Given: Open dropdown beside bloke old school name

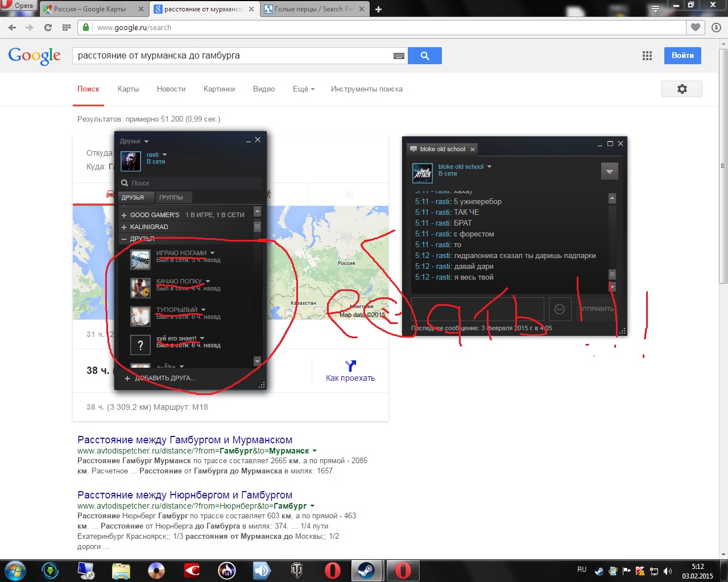Looking at the screenshot, I should pyautogui.click(x=489, y=167).
